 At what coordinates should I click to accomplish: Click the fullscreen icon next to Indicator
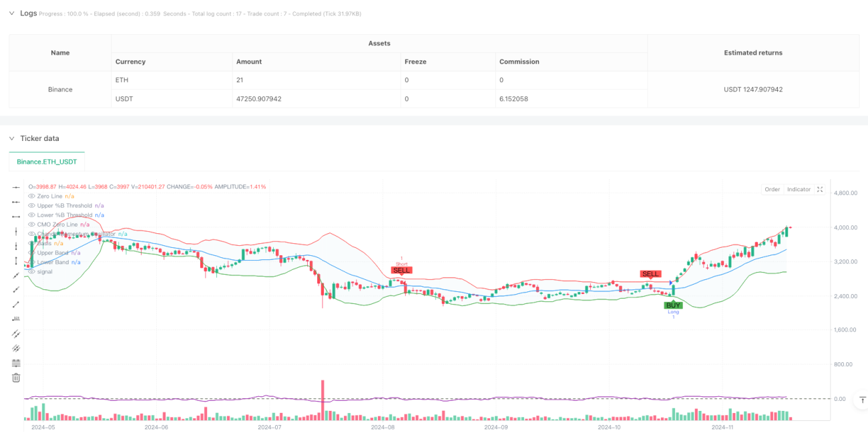click(x=820, y=190)
